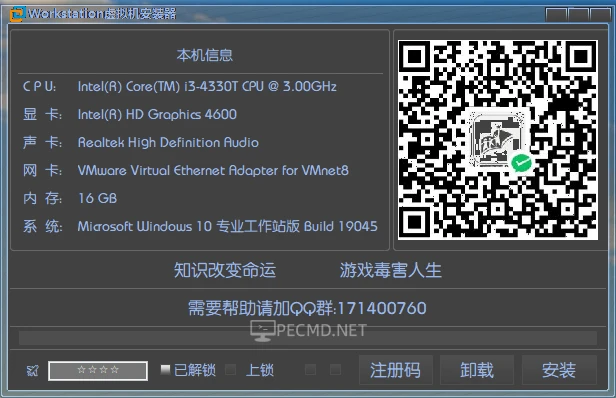Click the WeChat QR code image
This screenshot has width=616, height=398.
(498, 139)
